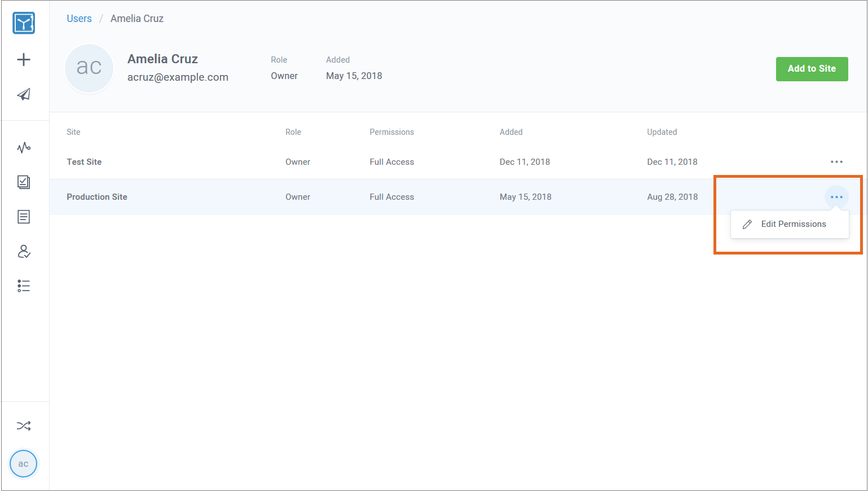Open the ac profile avatar in sidebar

pos(23,463)
